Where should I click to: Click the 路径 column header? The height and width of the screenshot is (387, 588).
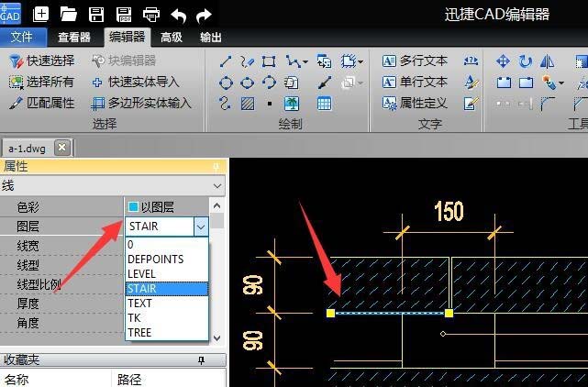(169, 379)
